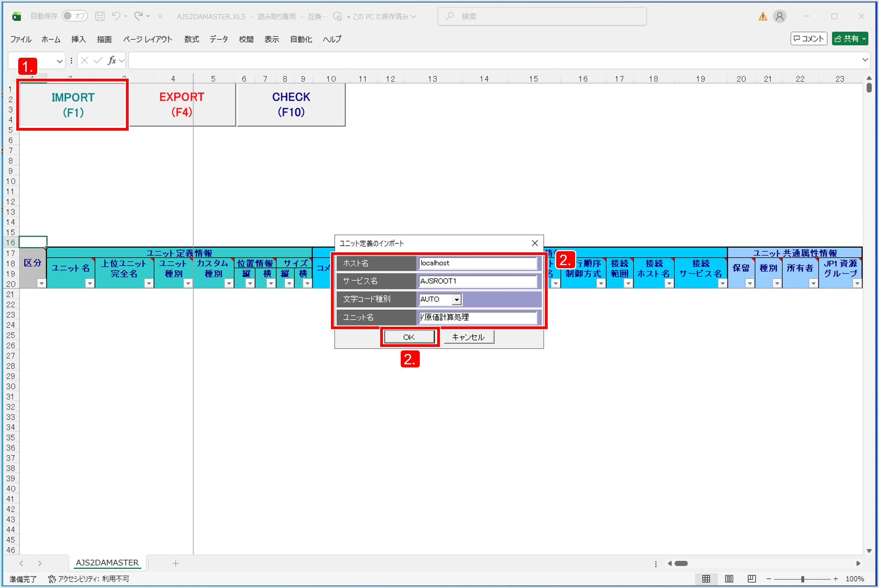
Task: Open the user account profile icon
Action: coord(779,16)
